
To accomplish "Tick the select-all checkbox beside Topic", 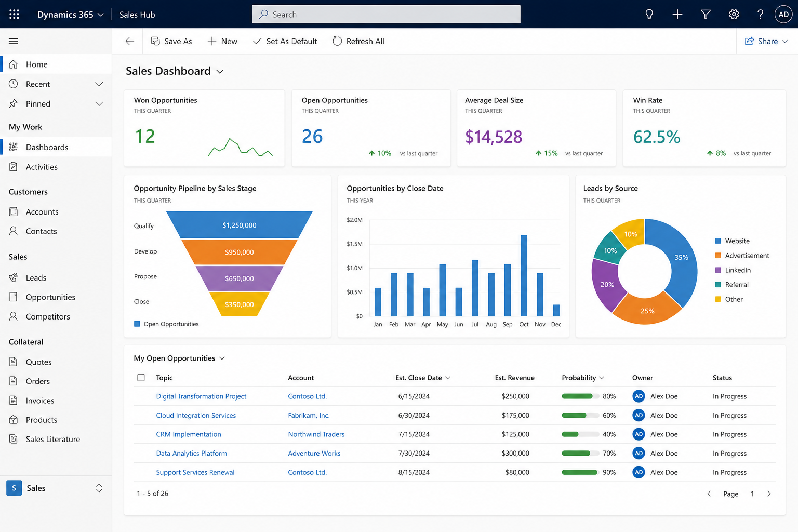I will (x=141, y=378).
